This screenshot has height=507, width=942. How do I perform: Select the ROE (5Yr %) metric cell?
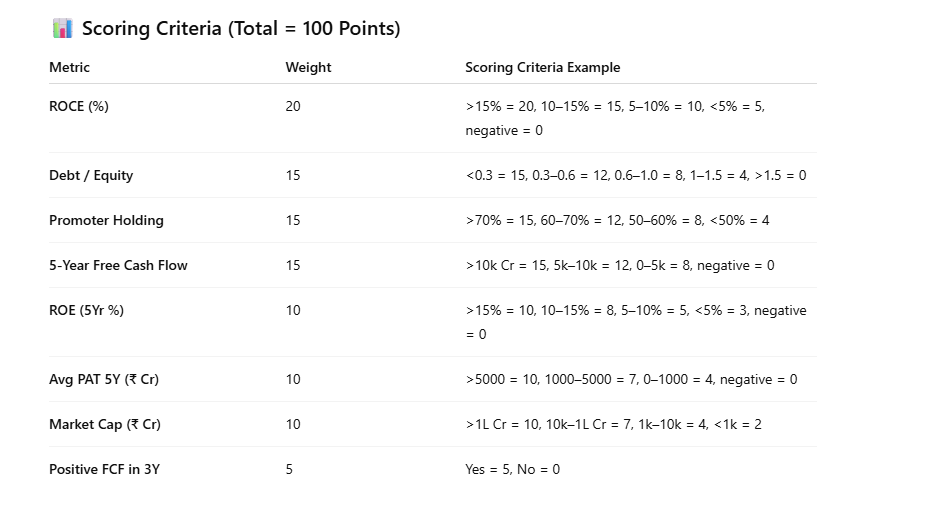coord(86,310)
